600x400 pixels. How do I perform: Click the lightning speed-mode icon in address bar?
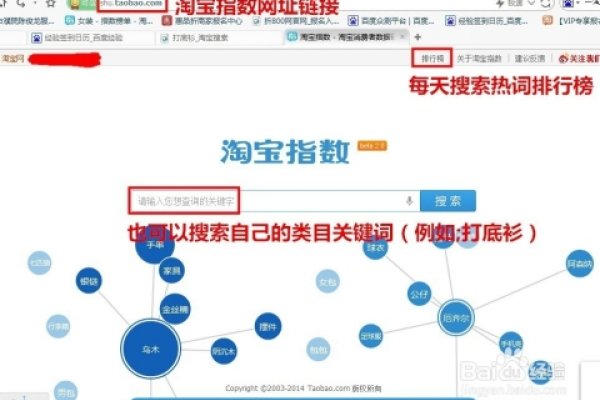coord(501,3)
